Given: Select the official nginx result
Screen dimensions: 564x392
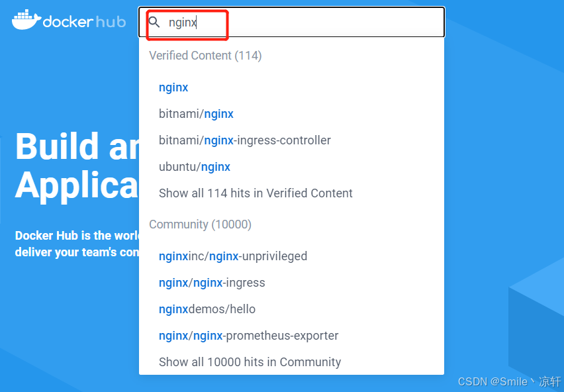Looking at the screenshot, I should click(173, 87).
